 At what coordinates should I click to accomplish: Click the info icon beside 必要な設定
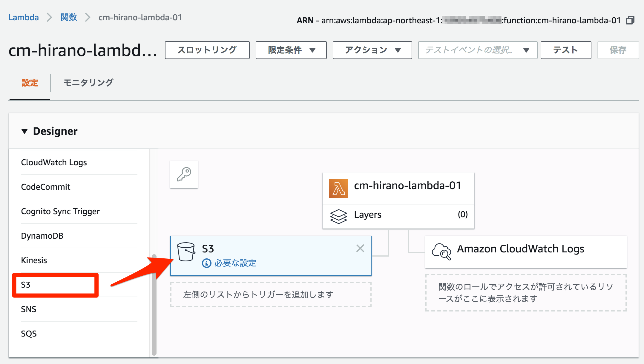coord(207,263)
